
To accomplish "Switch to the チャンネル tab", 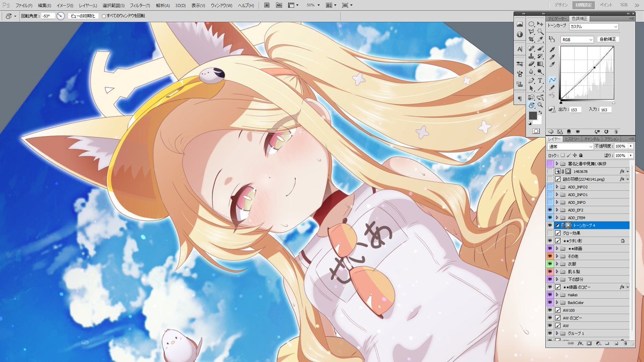I will (x=592, y=138).
